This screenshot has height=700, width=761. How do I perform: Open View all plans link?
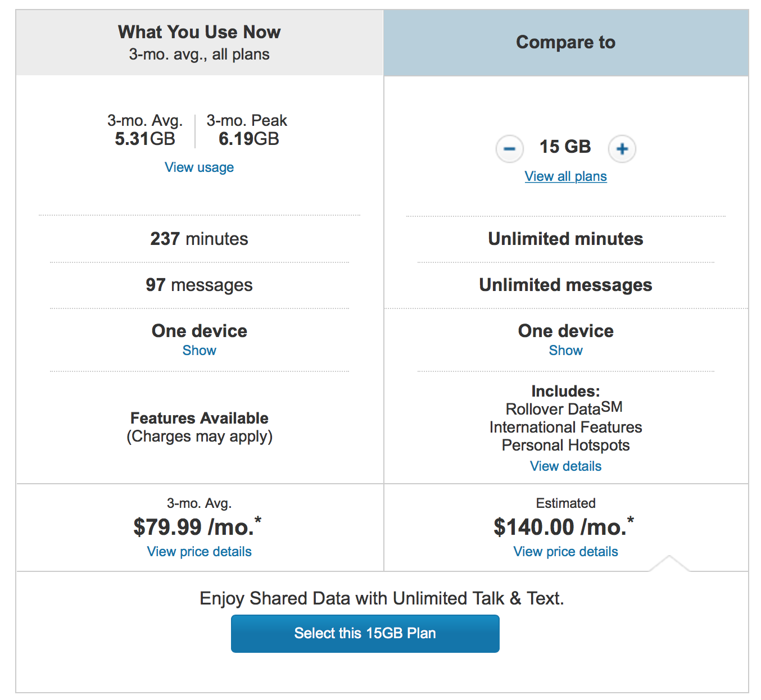coord(565,176)
